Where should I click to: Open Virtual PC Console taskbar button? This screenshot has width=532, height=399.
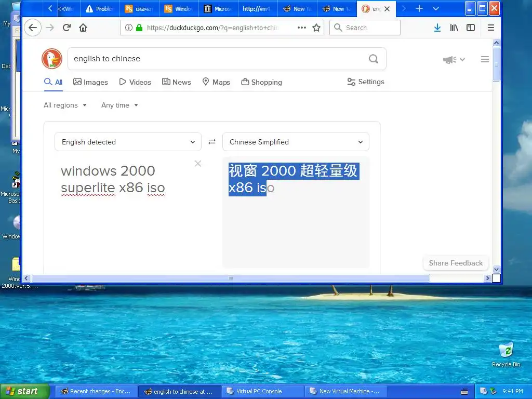point(262,392)
